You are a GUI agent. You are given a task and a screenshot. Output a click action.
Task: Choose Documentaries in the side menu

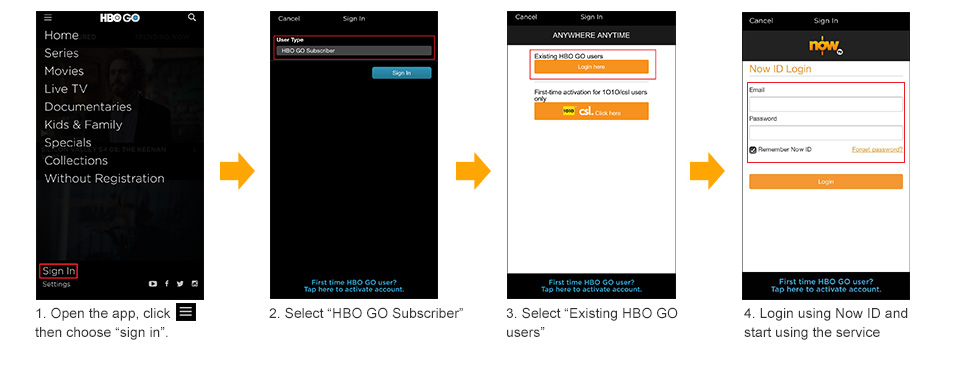(x=88, y=107)
